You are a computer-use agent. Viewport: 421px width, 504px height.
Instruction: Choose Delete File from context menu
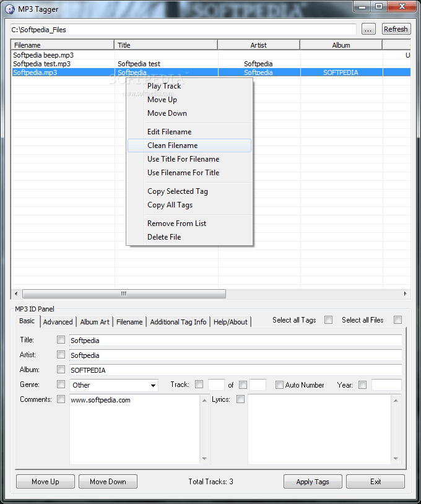tap(189, 237)
